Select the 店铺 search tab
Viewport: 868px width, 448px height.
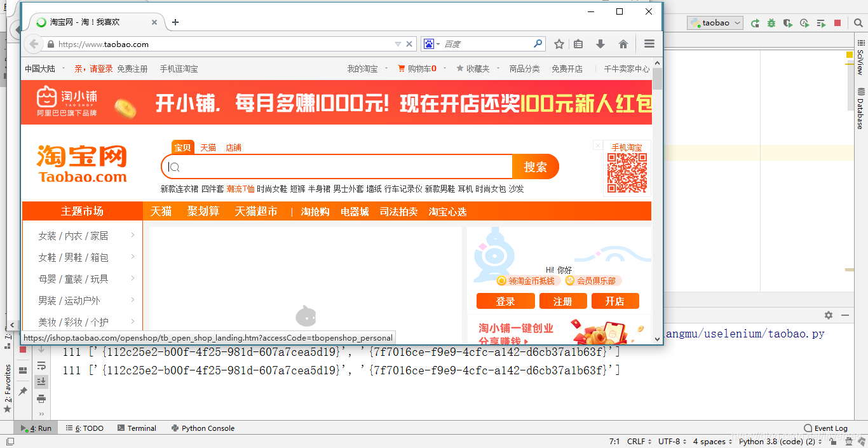coord(234,147)
